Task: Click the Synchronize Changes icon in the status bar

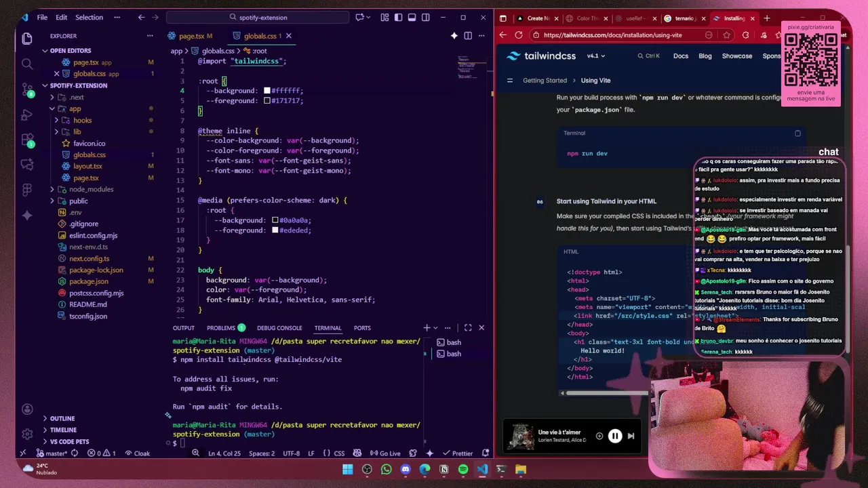Action: (75, 453)
